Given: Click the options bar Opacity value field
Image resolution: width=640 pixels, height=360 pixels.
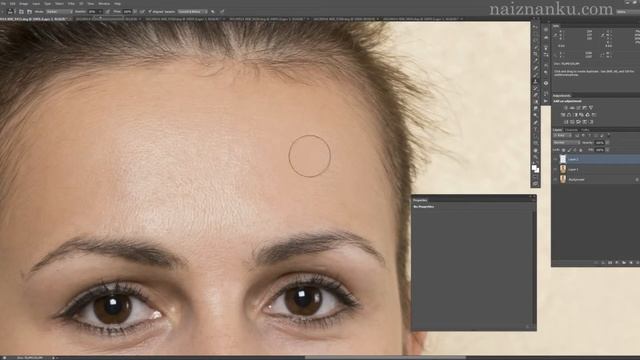Looking at the screenshot, I should click(x=92, y=11).
